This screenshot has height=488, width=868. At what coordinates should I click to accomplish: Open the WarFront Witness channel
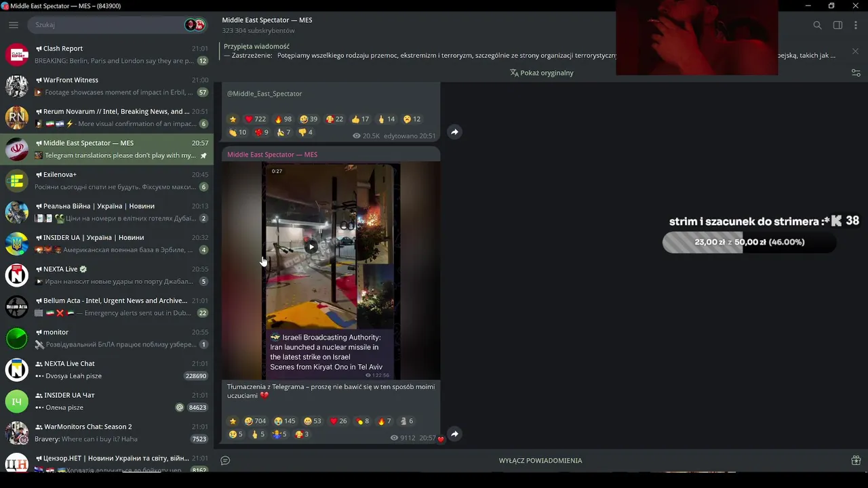coord(106,86)
